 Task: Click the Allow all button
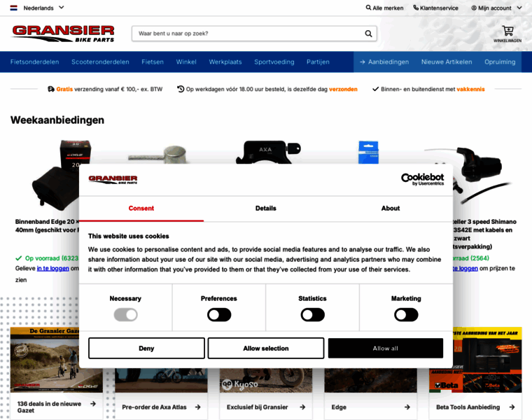(386, 348)
